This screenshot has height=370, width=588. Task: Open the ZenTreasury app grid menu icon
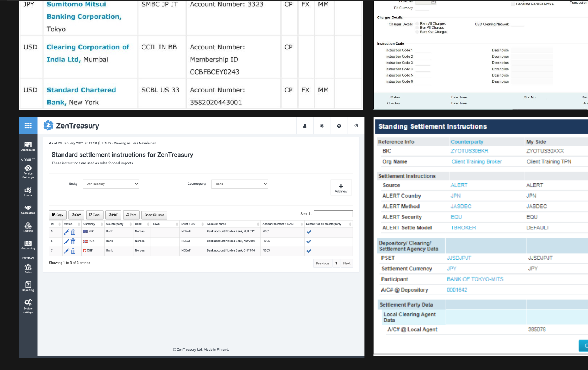tap(28, 126)
